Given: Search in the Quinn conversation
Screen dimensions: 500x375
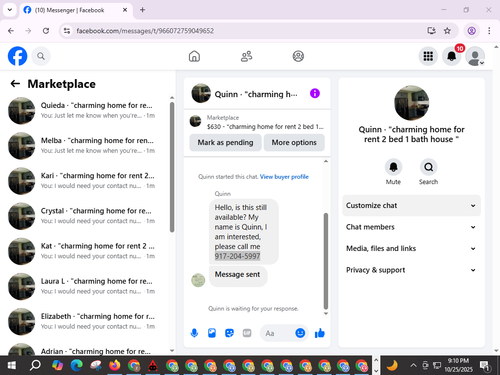Looking at the screenshot, I should coord(429,167).
